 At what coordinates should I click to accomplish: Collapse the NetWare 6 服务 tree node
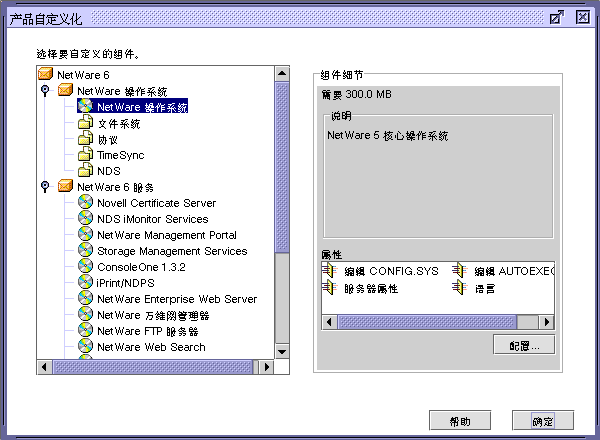tap(45, 186)
